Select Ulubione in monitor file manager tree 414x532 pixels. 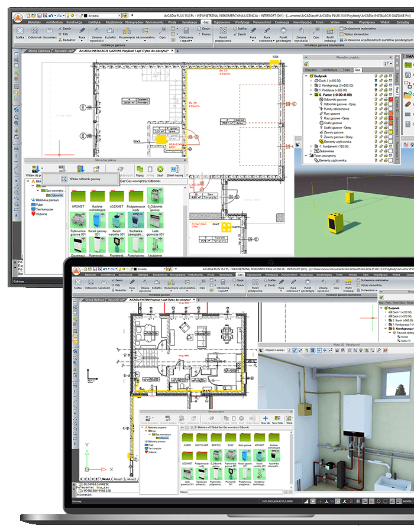pos(39,214)
